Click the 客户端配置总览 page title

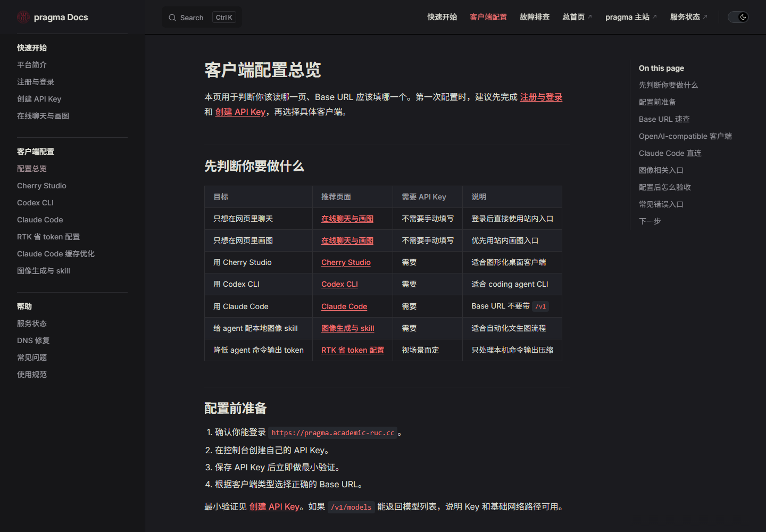263,70
